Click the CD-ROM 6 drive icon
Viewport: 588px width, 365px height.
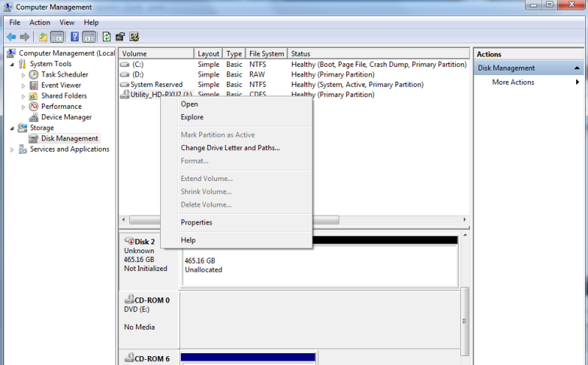129,358
